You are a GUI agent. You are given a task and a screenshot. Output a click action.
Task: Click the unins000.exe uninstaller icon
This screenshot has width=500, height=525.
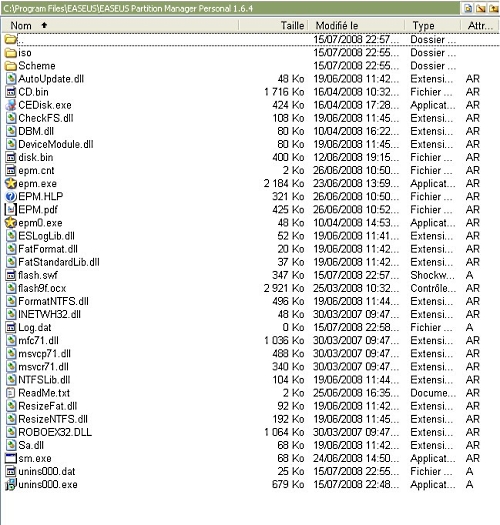11,484
